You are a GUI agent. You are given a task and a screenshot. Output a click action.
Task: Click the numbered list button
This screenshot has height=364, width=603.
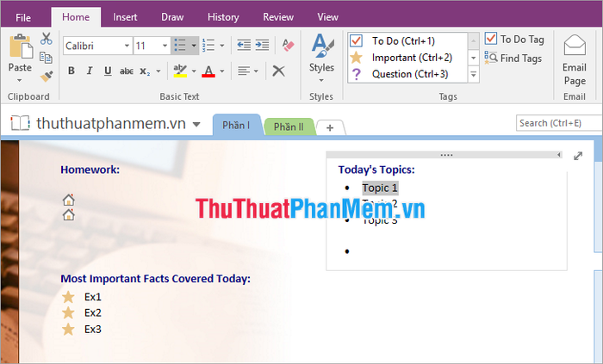208,46
